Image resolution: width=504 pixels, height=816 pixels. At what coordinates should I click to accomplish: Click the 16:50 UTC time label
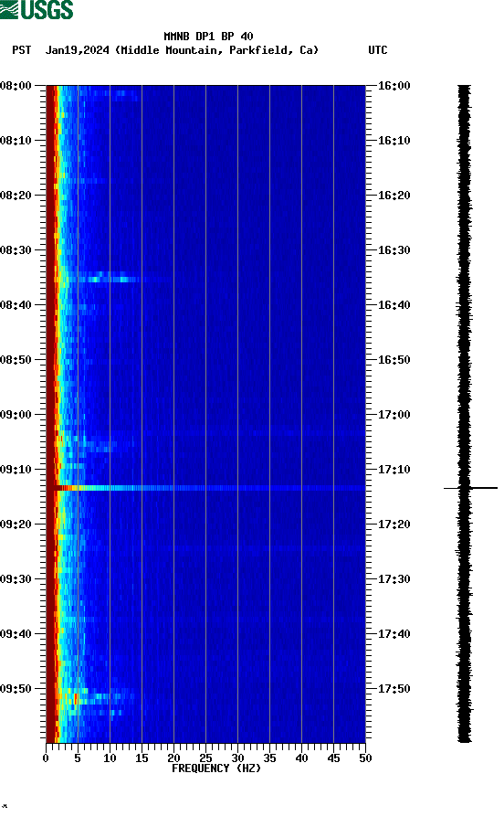coord(394,360)
